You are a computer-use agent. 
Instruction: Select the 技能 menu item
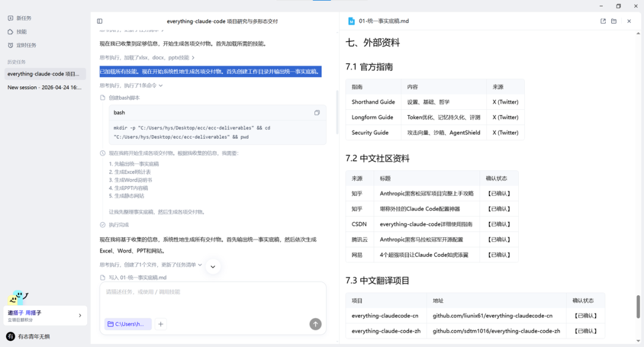(x=21, y=32)
